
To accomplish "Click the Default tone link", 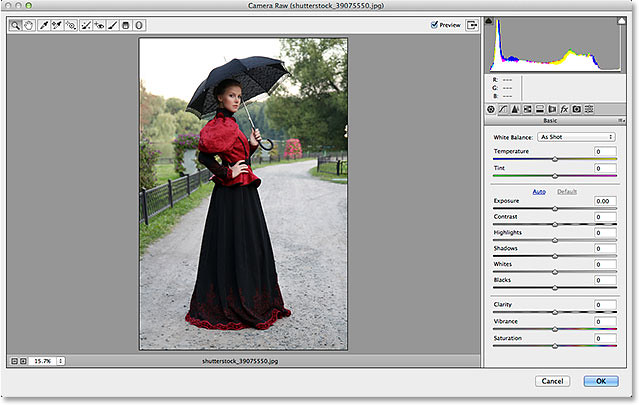I will pyautogui.click(x=567, y=191).
